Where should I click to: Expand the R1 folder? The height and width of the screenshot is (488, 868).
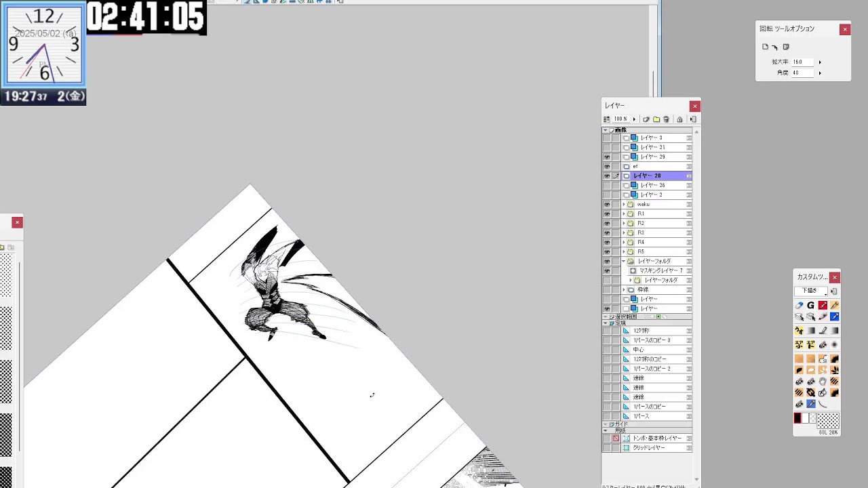[x=624, y=213]
